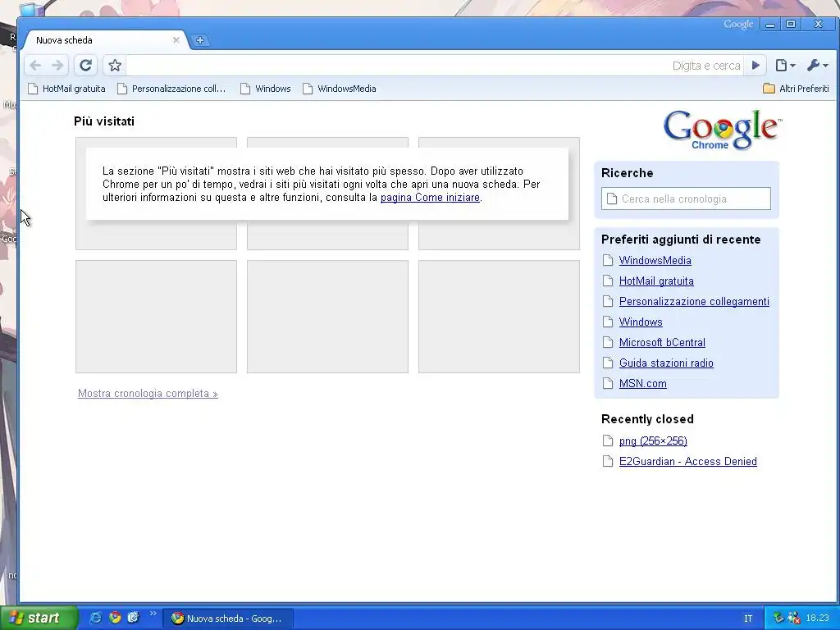Open a new tab with the plus button
Image resolution: width=840 pixels, height=630 pixels.
pos(200,40)
